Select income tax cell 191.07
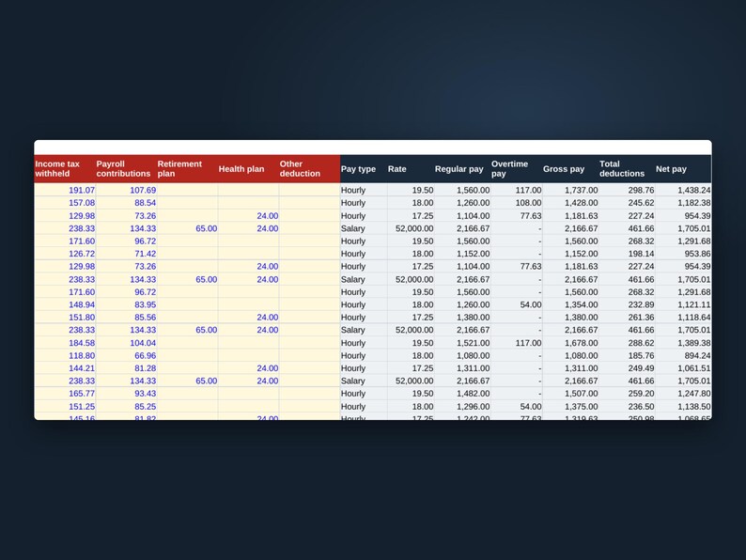The width and height of the screenshot is (746, 560). [65, 191]
